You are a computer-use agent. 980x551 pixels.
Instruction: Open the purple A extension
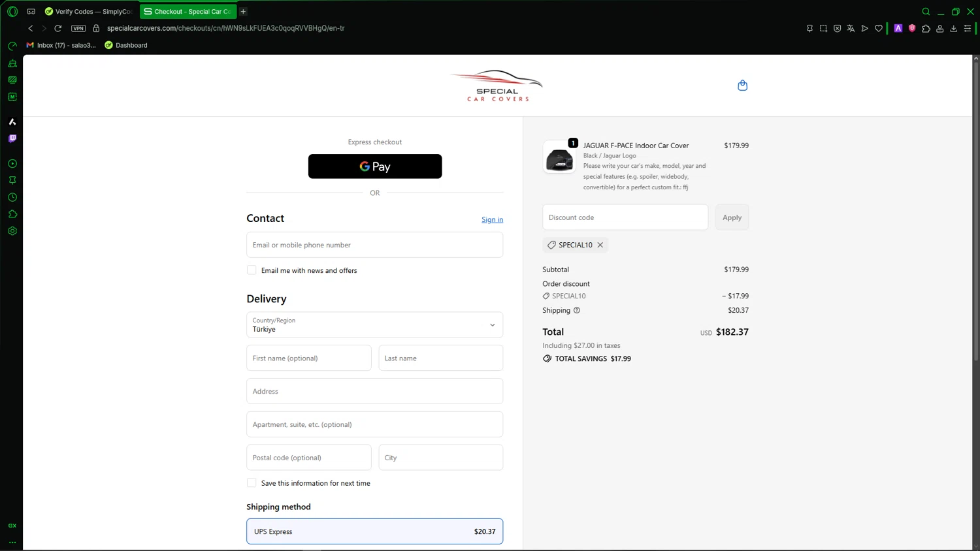[x=898, y=28]
